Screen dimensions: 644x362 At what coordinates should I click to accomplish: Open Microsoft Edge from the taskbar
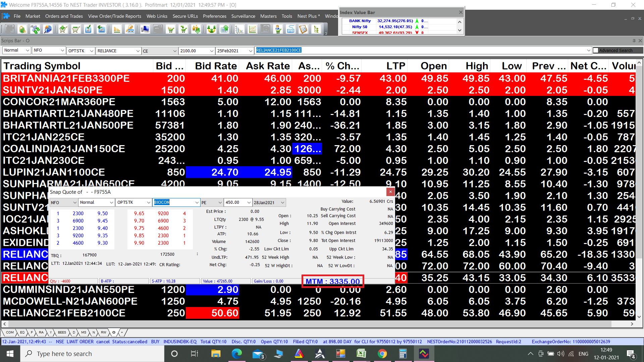236,354
